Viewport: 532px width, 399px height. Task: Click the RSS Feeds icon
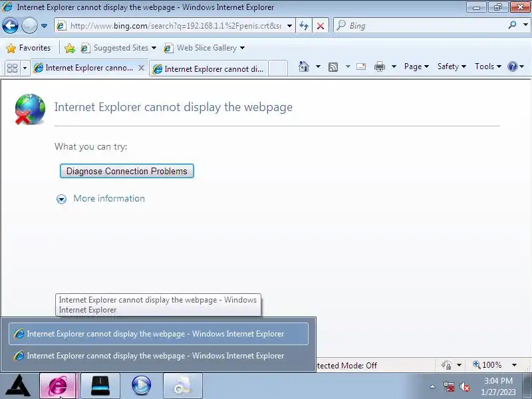coord(333,67)
